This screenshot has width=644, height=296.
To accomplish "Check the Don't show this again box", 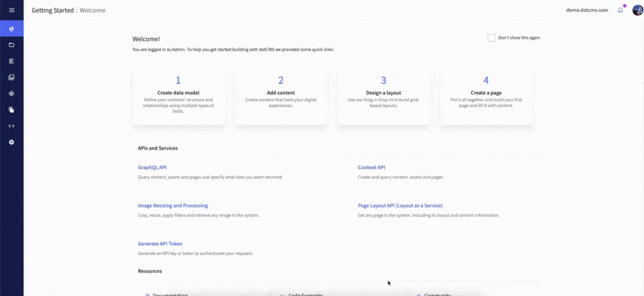I will (491, 38).
